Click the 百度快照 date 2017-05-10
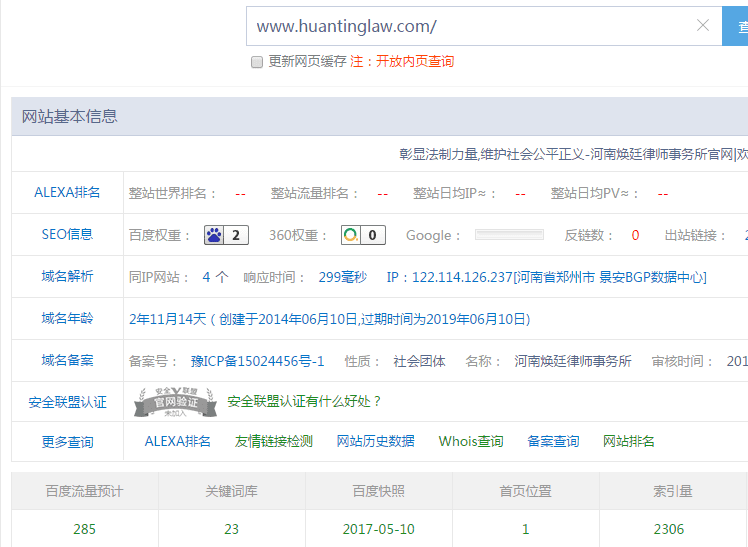This screenshot has width=748, height=547. coord(378,529)
